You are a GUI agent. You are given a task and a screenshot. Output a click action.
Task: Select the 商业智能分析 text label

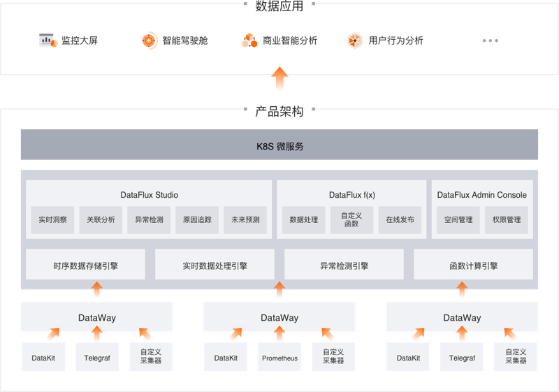290,41
